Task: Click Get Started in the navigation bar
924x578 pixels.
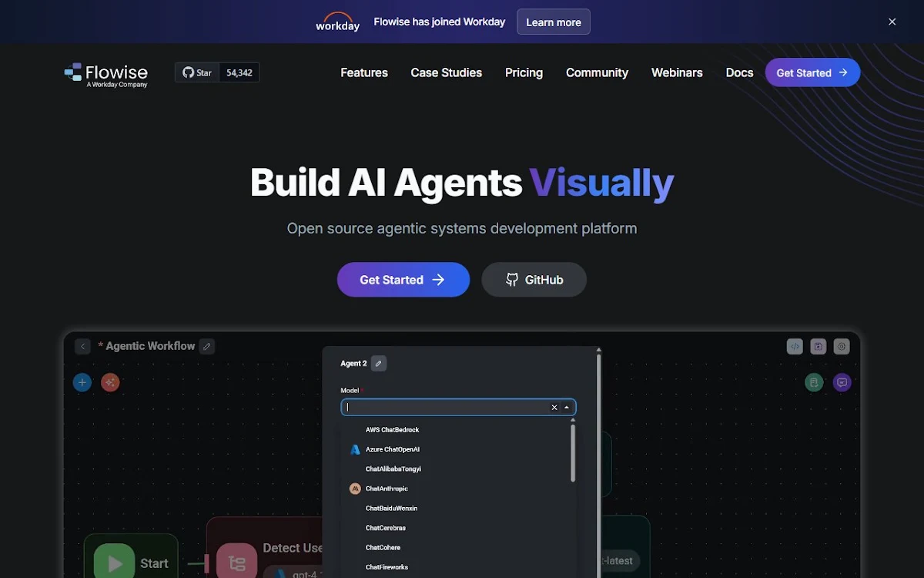Action: click(812, 72)
